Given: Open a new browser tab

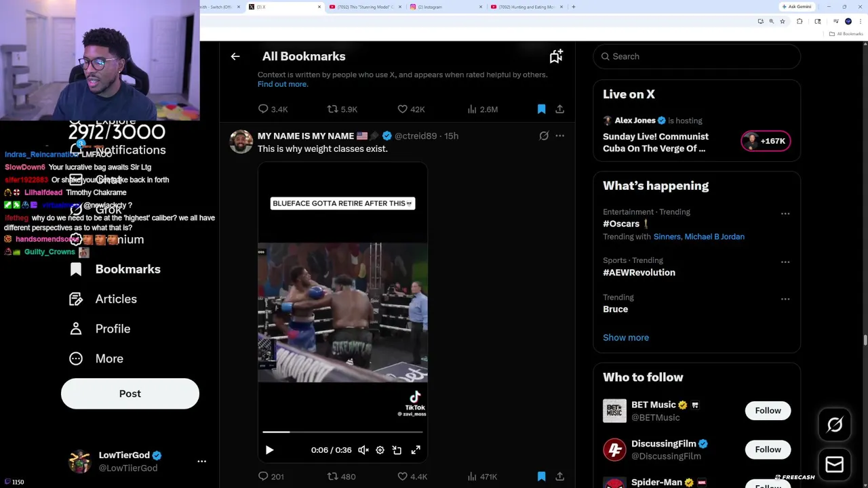Looking at the screenshot, I should tap(574, 7).
